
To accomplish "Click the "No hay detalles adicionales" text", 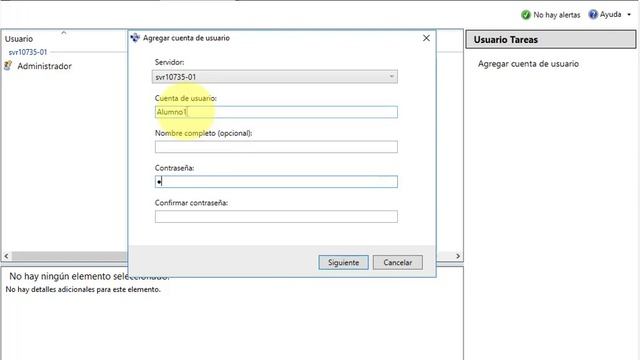I will (83, 289).
